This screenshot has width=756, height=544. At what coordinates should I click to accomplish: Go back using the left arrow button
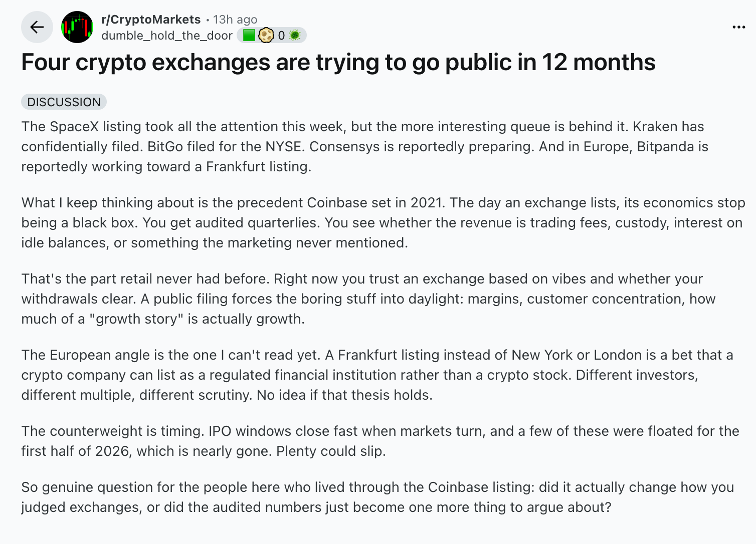[x=37, y=27]
